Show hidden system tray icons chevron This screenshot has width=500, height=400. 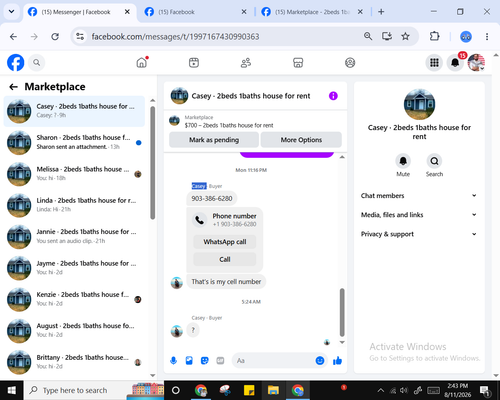pyautogui.click(x=381, y=390)
